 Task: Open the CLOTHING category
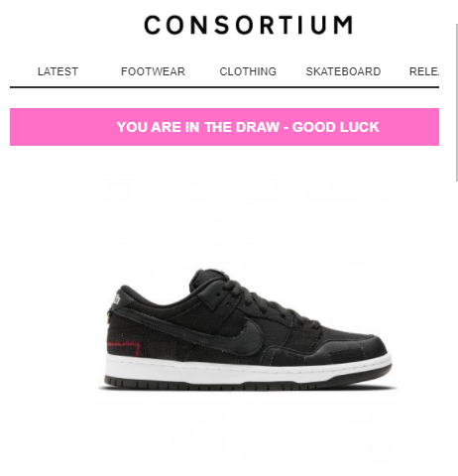[248, 71]
